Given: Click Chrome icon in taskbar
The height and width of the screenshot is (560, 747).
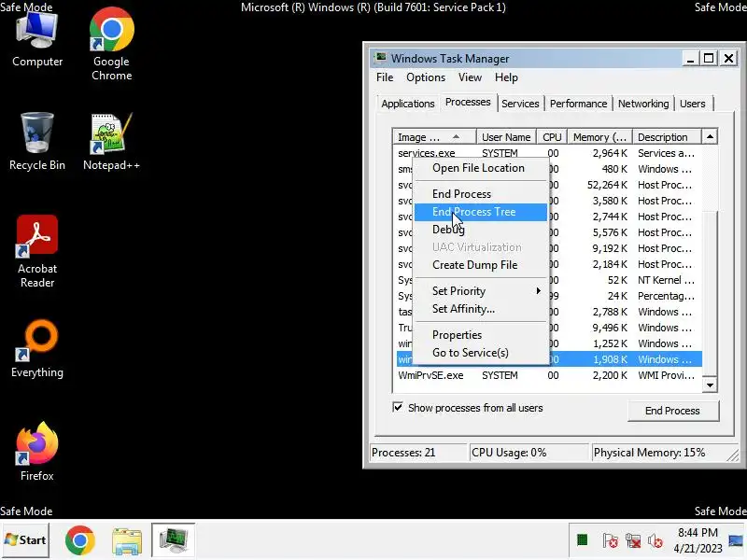Looking at the screenshot, I should [80, 540].
